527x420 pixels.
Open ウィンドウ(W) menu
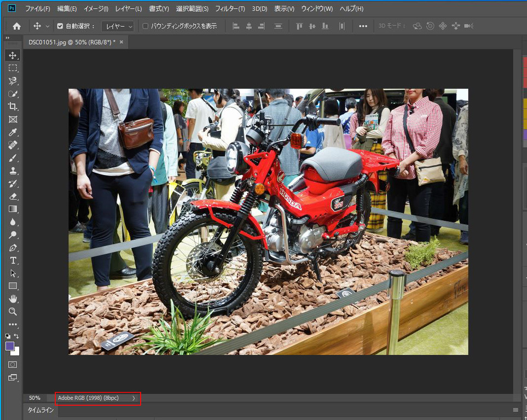click(317, 9)
